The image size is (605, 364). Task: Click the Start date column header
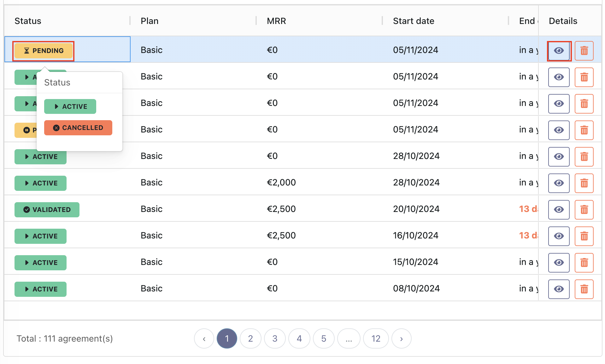(x=414, y=21)
